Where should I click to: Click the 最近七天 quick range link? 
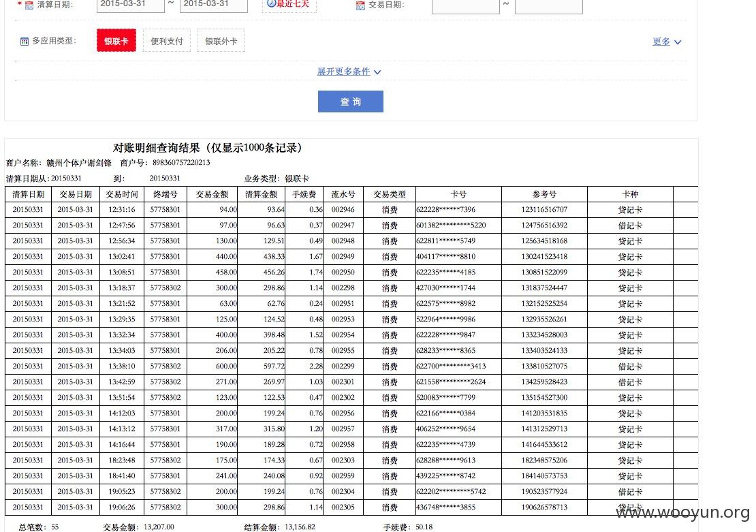click(289, 5)
